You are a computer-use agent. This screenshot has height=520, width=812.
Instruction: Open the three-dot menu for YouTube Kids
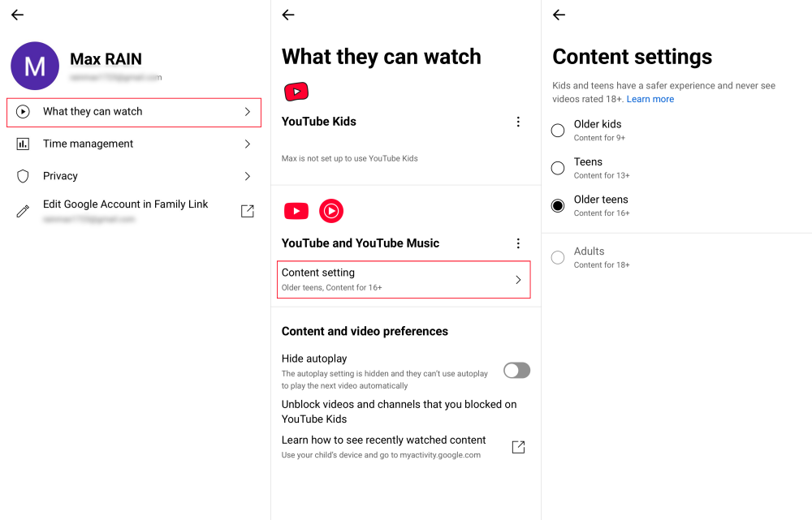518,122
